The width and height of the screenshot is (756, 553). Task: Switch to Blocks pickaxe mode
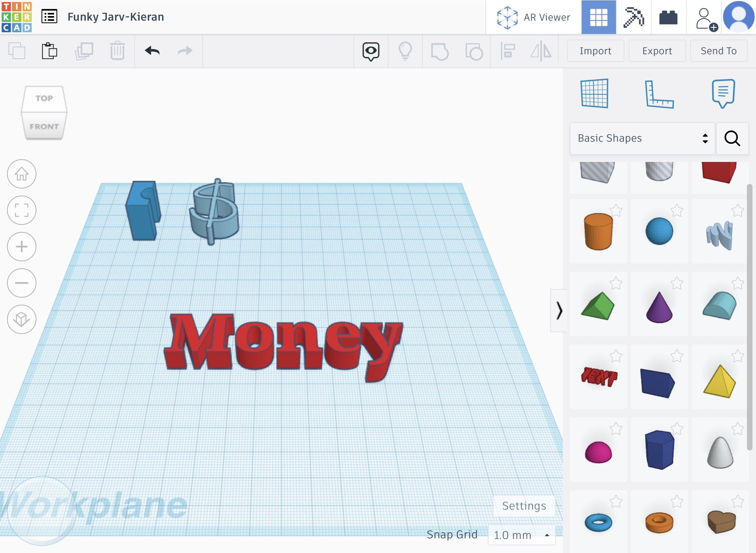click(x=633, y=17)
